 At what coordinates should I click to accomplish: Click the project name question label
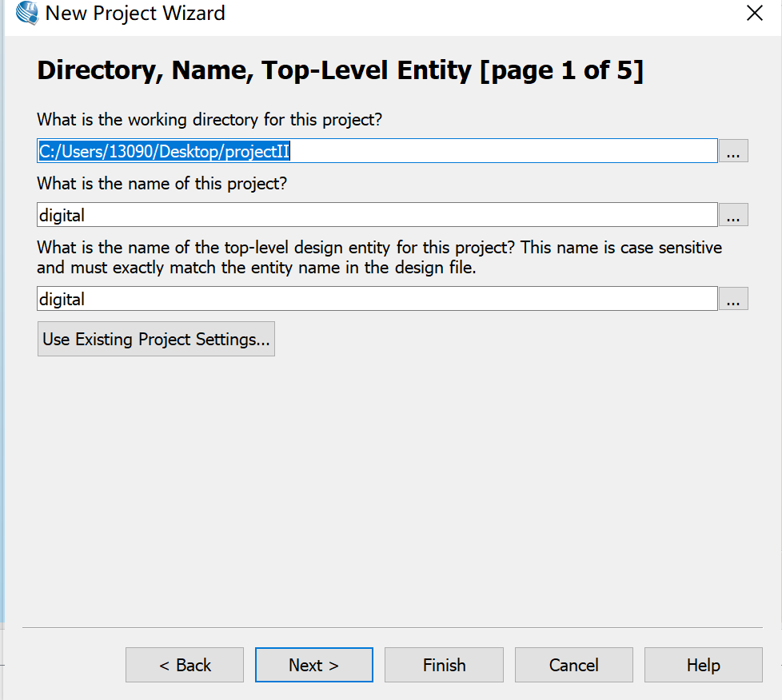pyautogui.click(x=162, y=184)
